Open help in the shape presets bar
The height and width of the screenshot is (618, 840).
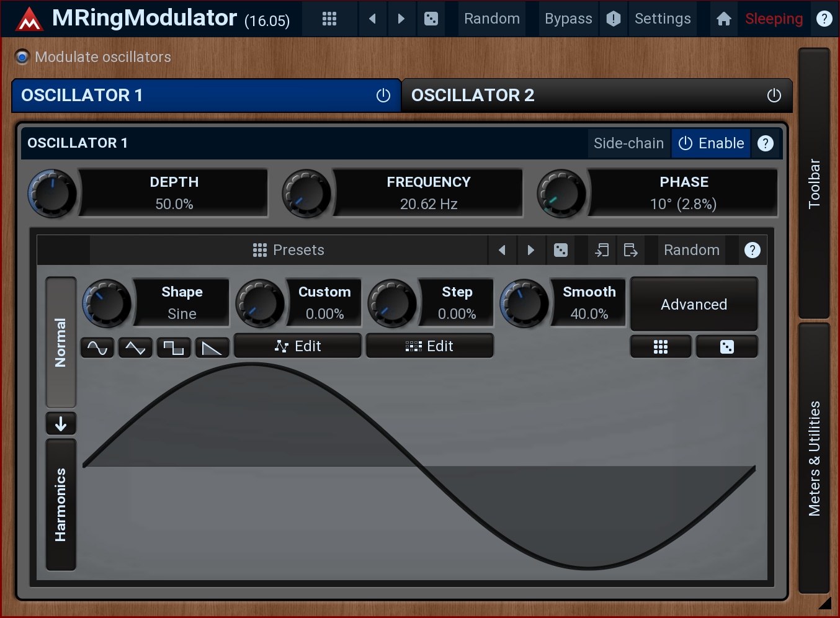coord(752,250)
